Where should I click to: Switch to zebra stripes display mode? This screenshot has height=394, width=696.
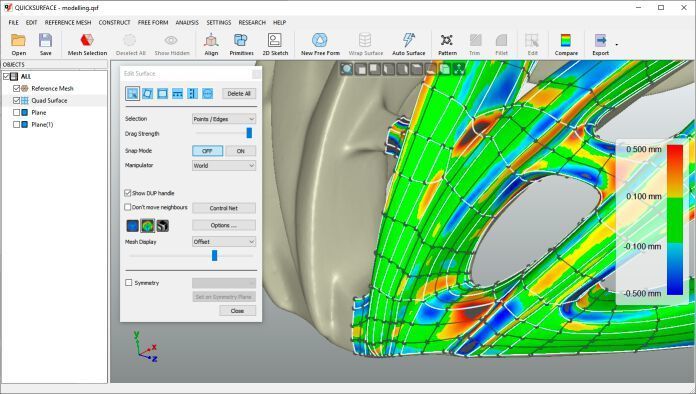coord(162,226)
